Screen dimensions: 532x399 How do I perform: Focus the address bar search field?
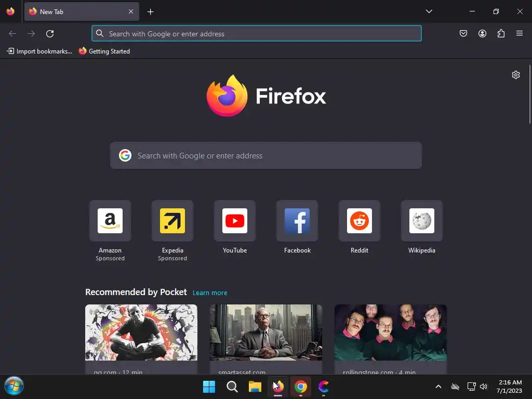[257, 33]
